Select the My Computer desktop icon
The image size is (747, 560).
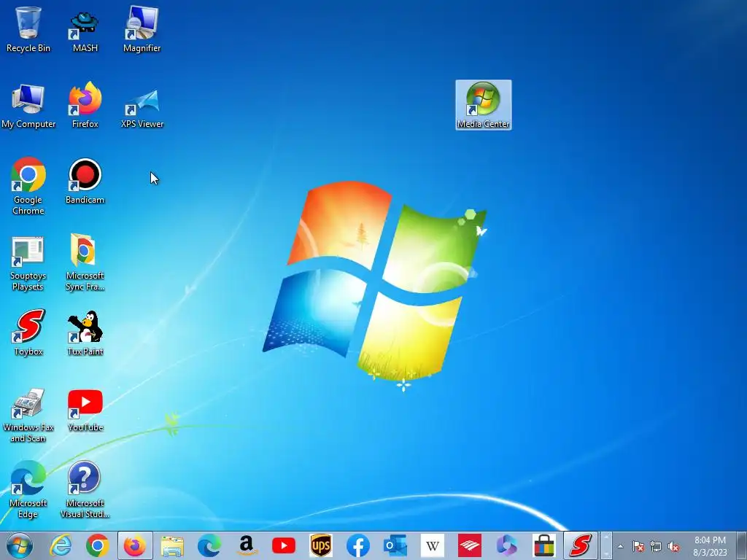(x=28, y=106)
